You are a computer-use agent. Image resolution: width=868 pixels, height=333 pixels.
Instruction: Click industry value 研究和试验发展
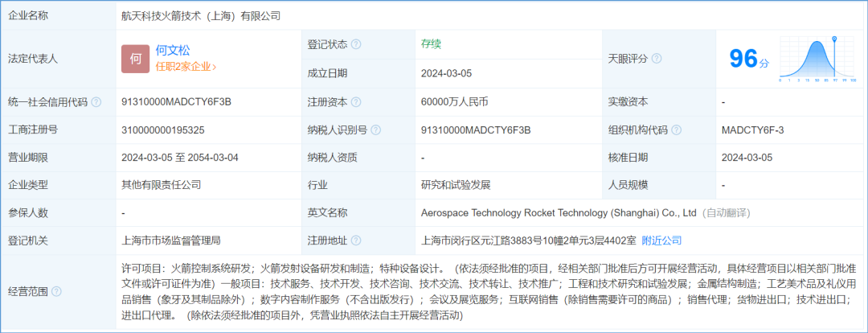click(457, 185)
